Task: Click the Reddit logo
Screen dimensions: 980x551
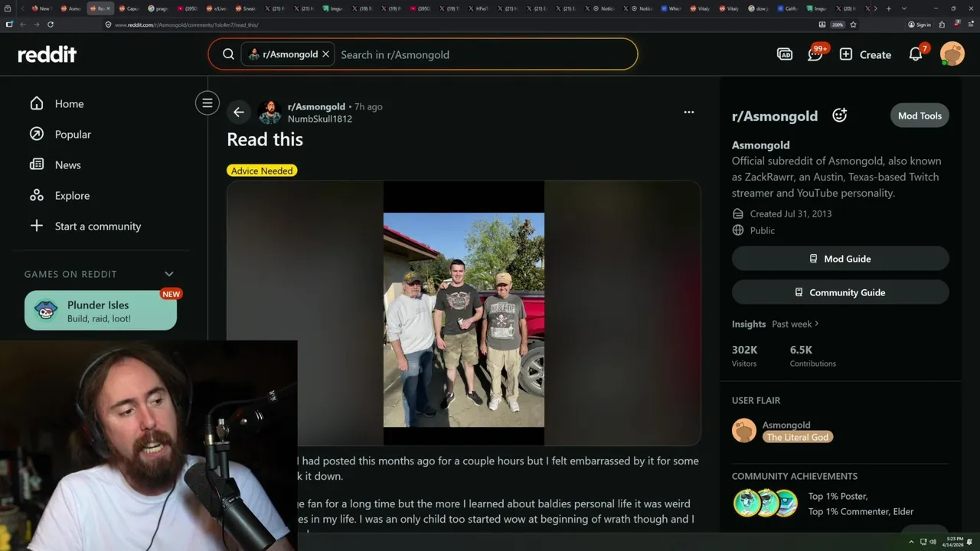Action: (47, 54)
